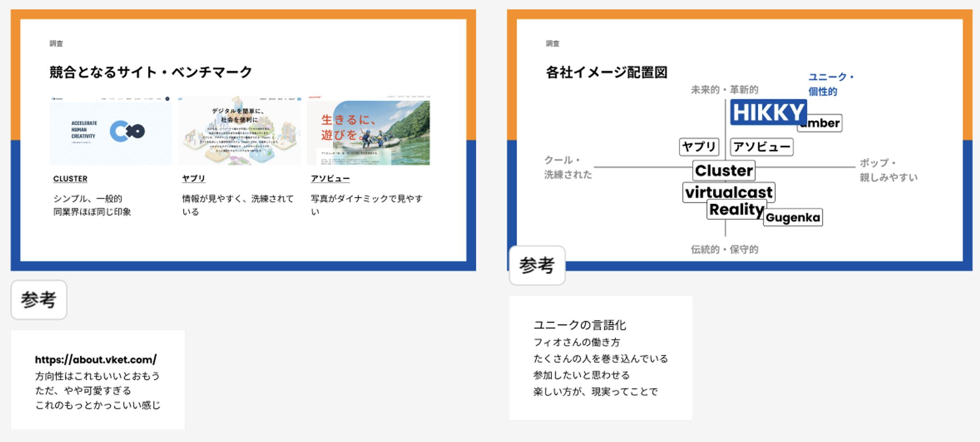The width and height of the screenshot is (980, 442).
Task: Click the たくさんの人を巻き込んでいる note line
Action: click(601, 359)
